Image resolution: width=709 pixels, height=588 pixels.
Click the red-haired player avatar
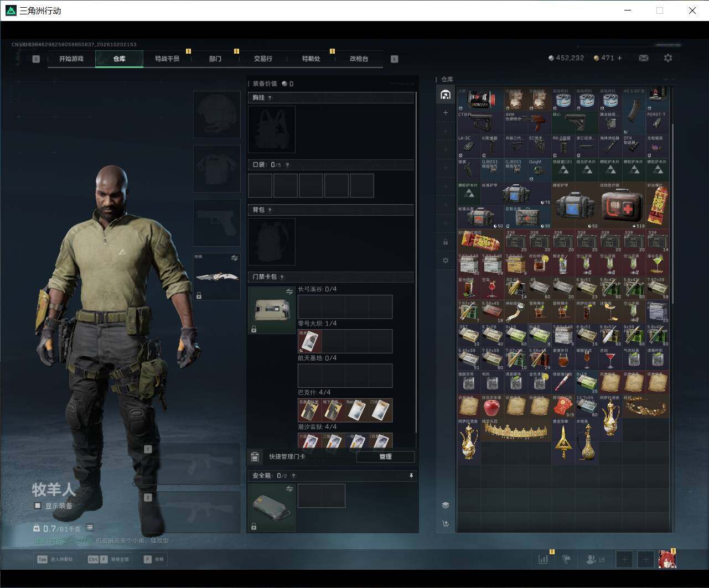click(667, 559)
